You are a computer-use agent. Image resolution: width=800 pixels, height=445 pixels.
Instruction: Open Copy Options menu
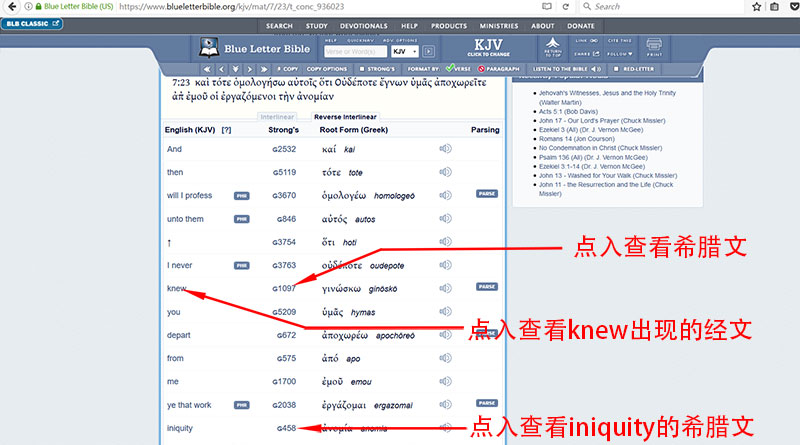(327, 69)
